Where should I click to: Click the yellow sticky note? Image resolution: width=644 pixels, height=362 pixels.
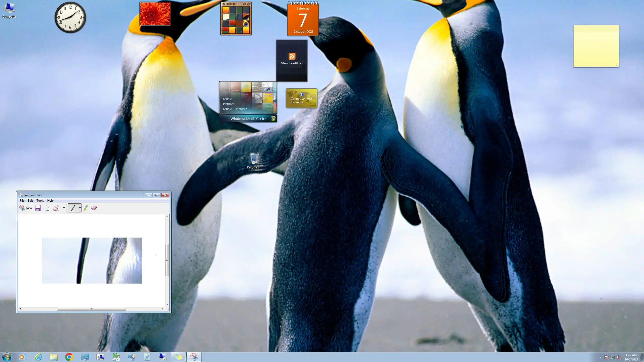point(596,46)
